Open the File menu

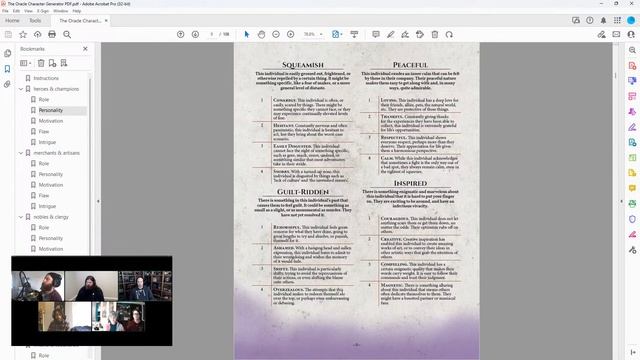tap(5, 11)
